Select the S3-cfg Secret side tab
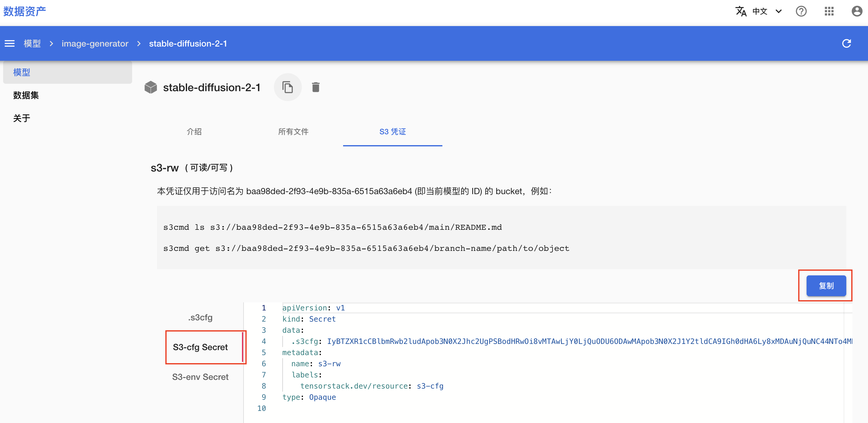 (x=200, y=347)
